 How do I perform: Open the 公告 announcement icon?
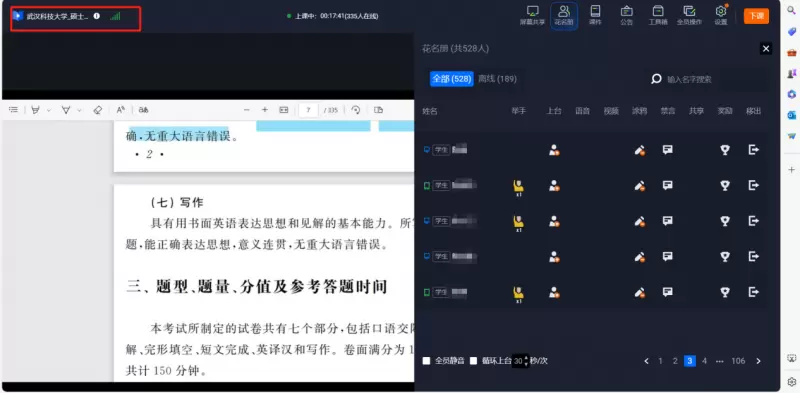(x=627, y=15)
